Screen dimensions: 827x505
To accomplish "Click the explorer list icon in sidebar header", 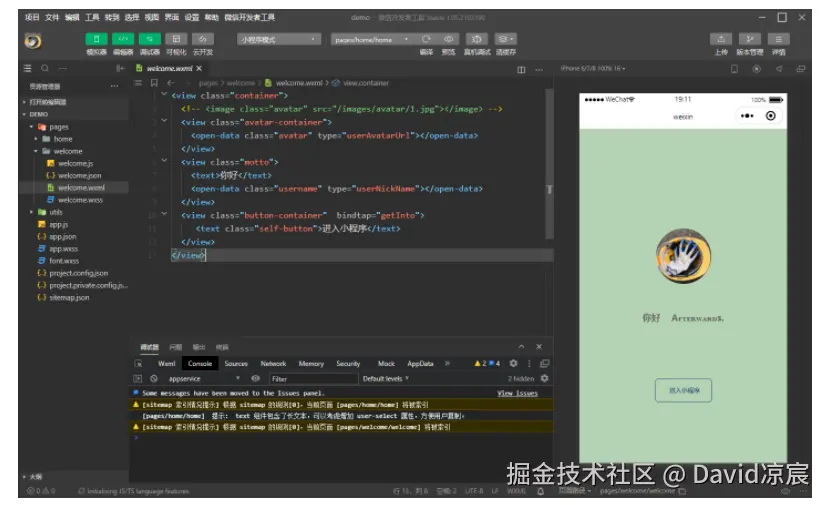I will 28,68.
